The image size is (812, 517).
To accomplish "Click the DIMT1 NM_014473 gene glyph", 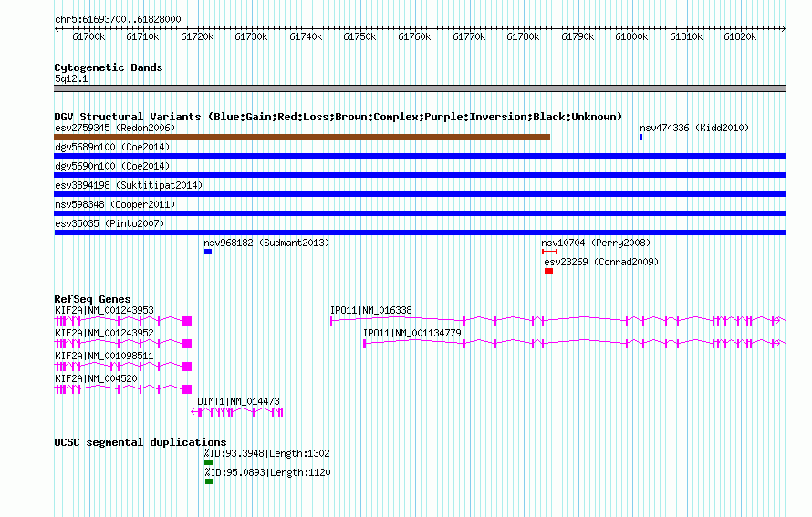I will tap(237, 412).
